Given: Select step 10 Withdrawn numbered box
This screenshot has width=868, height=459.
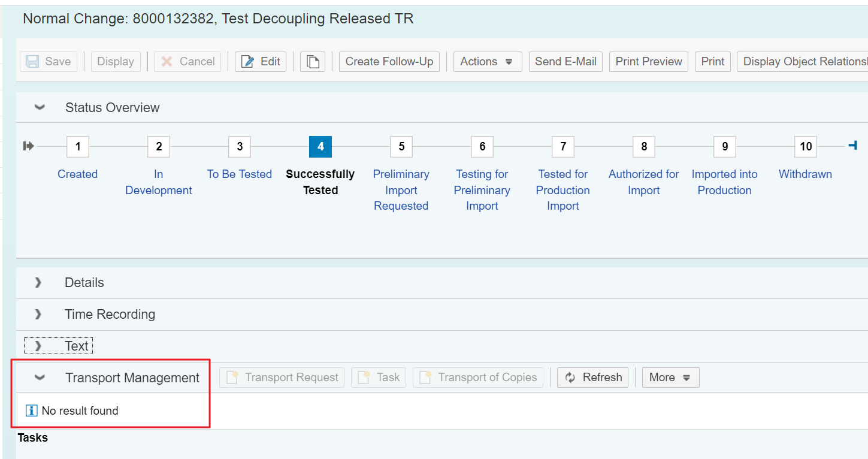Looking at the screenshot, I should coord(806,147).
